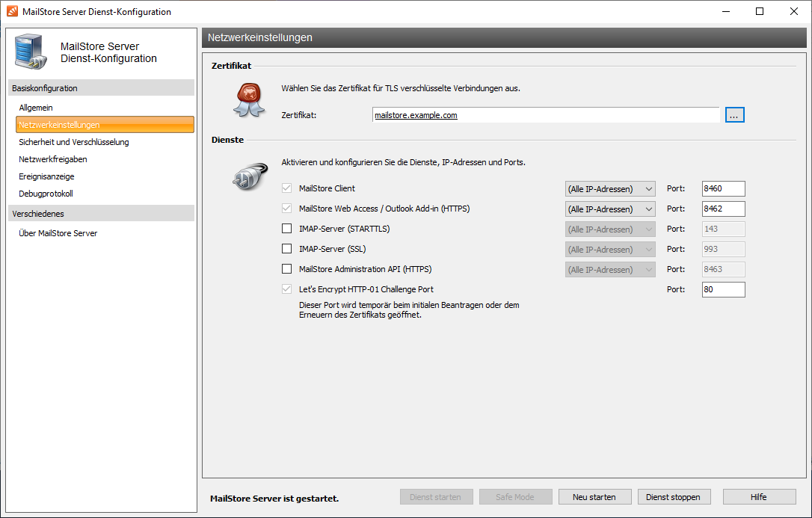Minimize the Dienst-Konfiguration window
Image resolution: width=812 pixels, height=518 pixels.
pos(726,11)
